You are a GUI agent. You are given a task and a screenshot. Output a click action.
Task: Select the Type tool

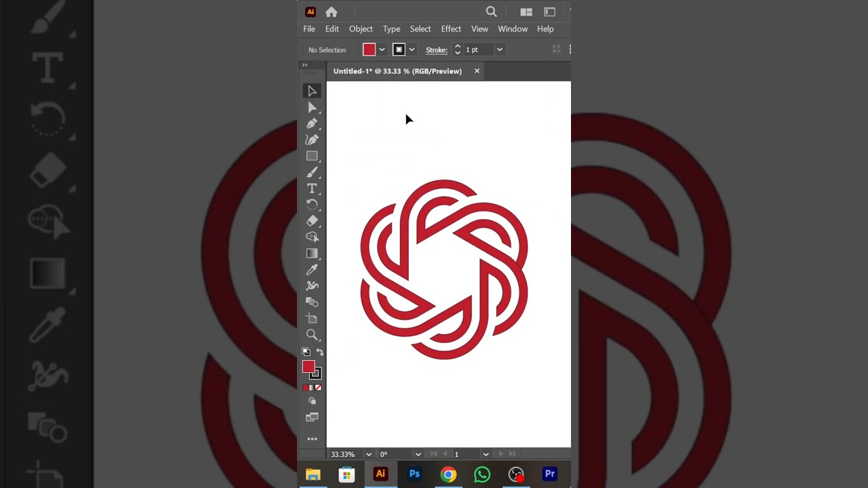[312, 188]
